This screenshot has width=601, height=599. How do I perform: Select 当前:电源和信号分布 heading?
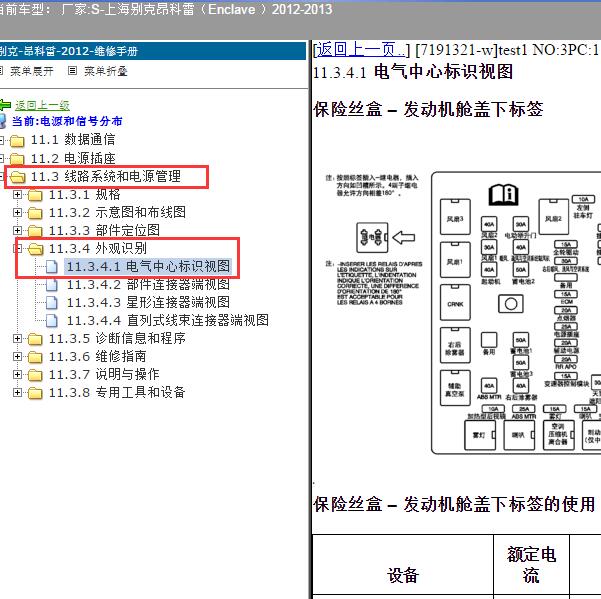point(67,121)
